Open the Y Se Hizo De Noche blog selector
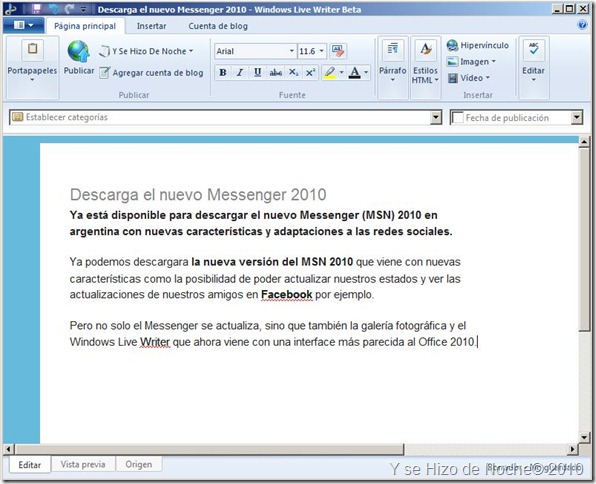The width and height of the screenshot is (596, 484). coord(147,51)
